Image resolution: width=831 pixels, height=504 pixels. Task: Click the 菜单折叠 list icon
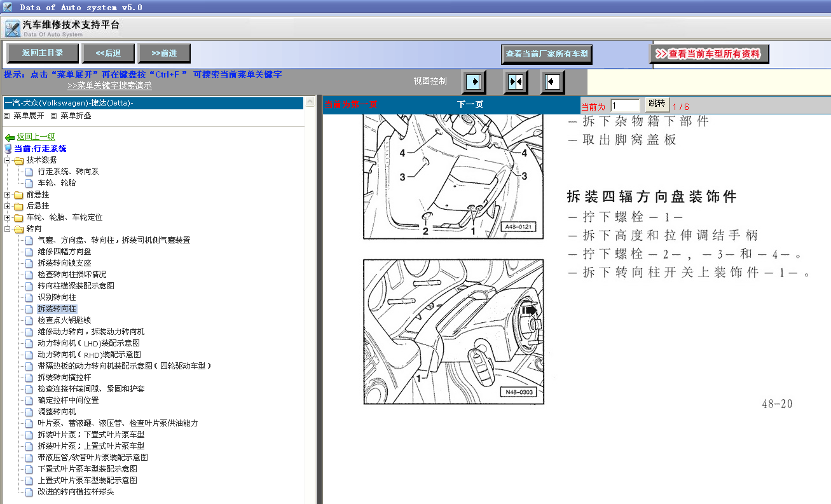pos(54,116)
